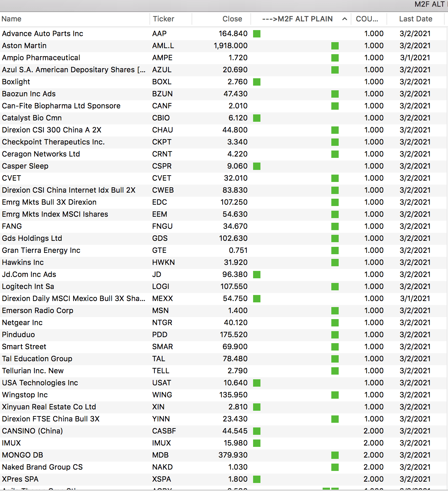448x491 pixels.
Task: Click the count value 2.000 for XPres SPA
Action: coord(374,479)
